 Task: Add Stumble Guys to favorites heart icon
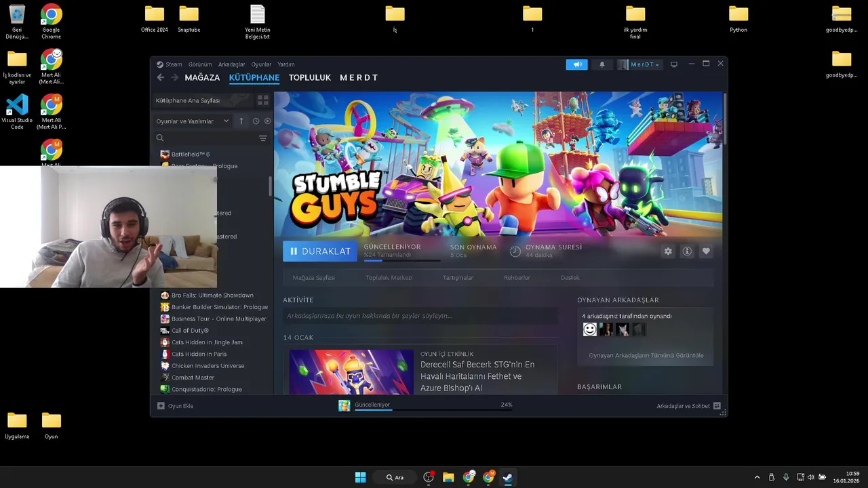pos(706,251)
